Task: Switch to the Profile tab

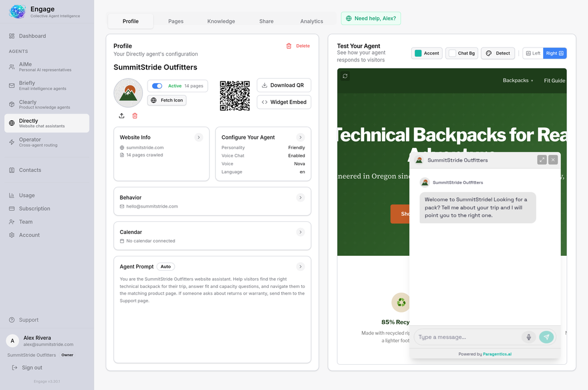Action: pyautogui.click(x=130, y=21)
